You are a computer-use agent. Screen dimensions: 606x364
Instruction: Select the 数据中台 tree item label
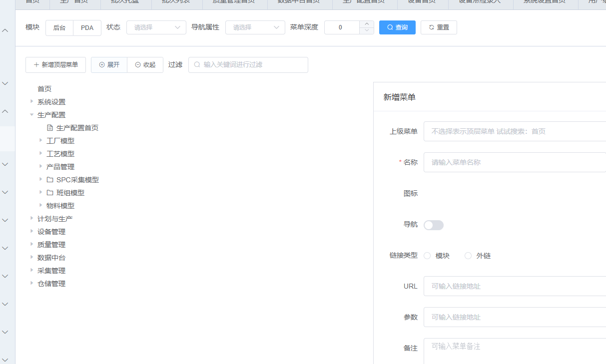(x=51, y=258)
